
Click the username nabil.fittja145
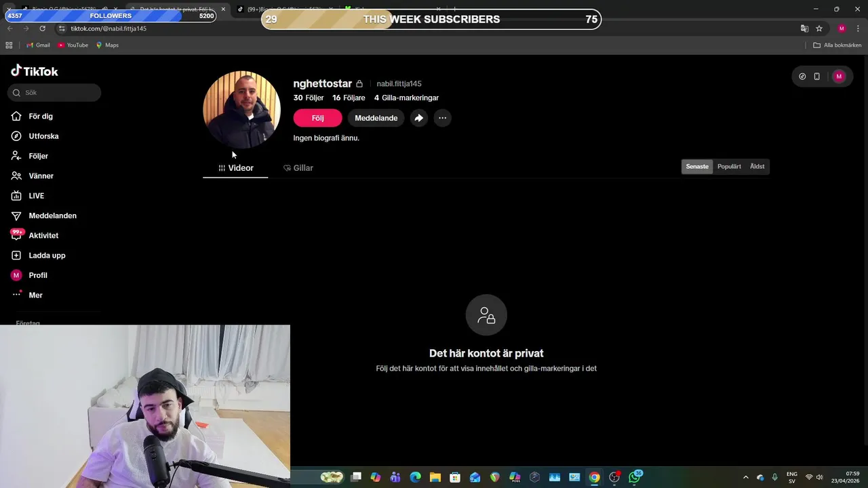pos(399,84)
